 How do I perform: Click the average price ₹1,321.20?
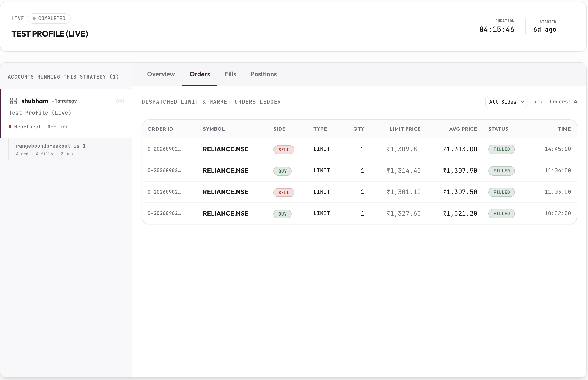460,213
